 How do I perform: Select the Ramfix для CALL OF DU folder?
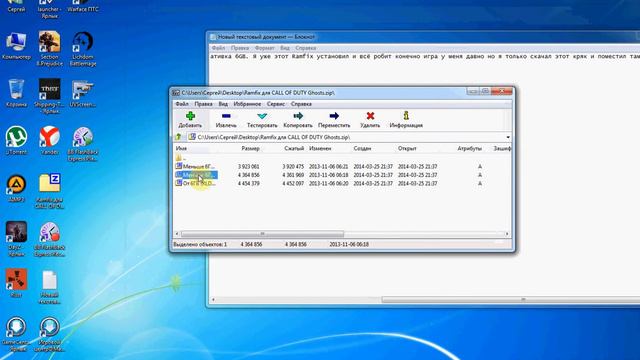tap(49, 191)
